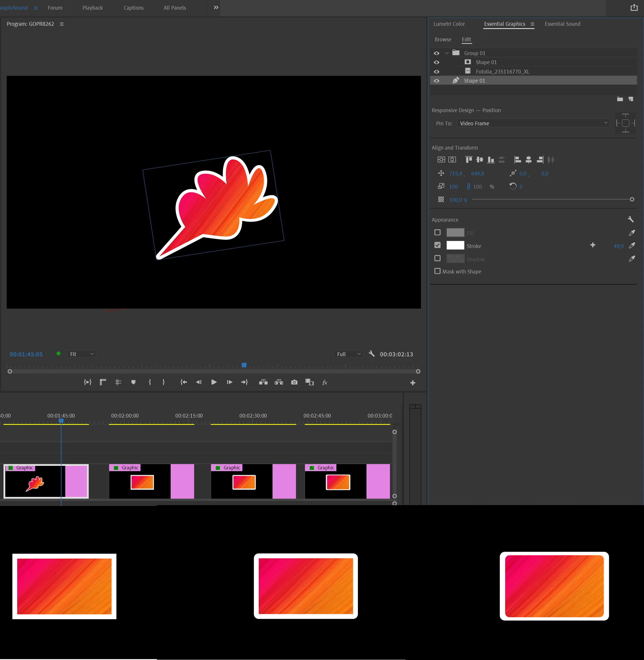Open the Fit zoom level dropdown

[81, 354]
